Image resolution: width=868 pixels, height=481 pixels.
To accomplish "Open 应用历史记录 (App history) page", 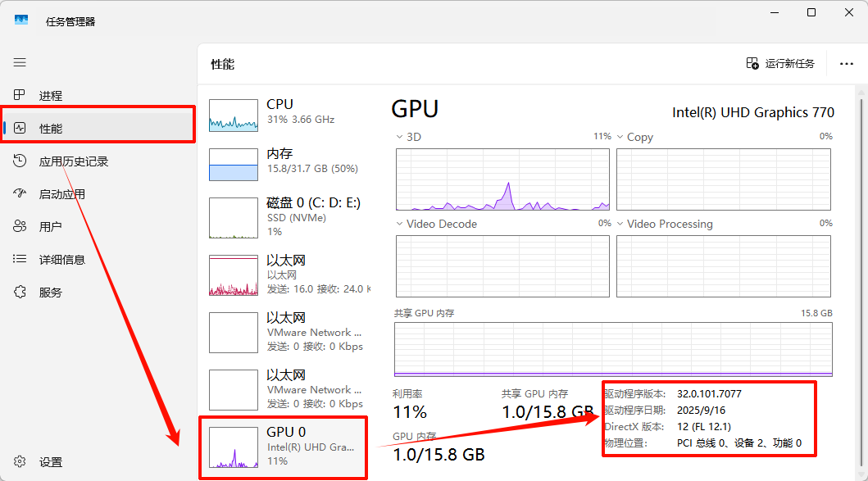I will point(73,161).
